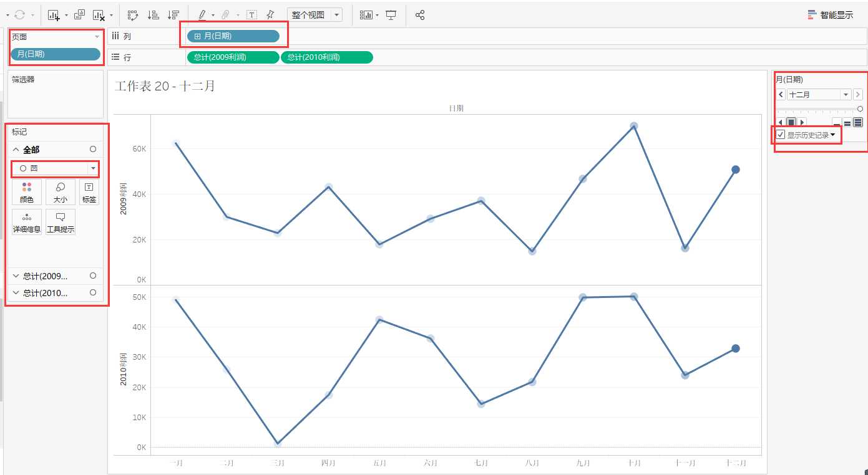Click the 标记 card header
The height and width of the screenshot is (475, 868).
point(19,132)
